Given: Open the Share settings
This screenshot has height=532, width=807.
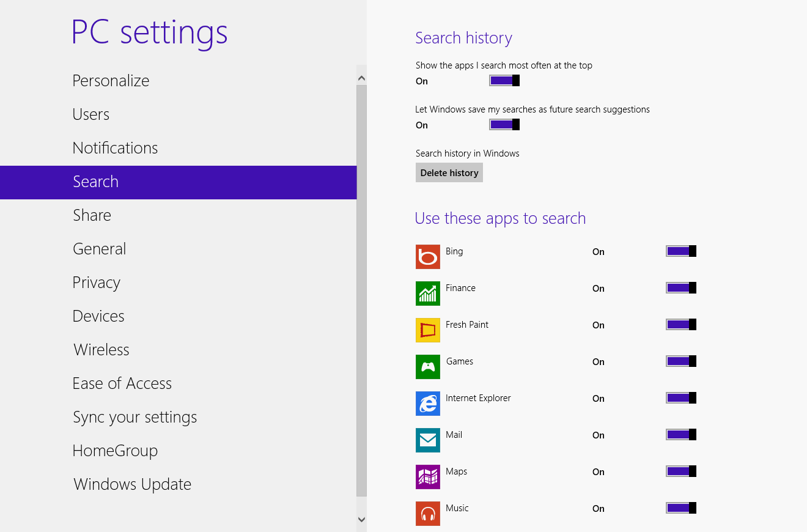Looking at the screenshot, I should pos(178,215).
